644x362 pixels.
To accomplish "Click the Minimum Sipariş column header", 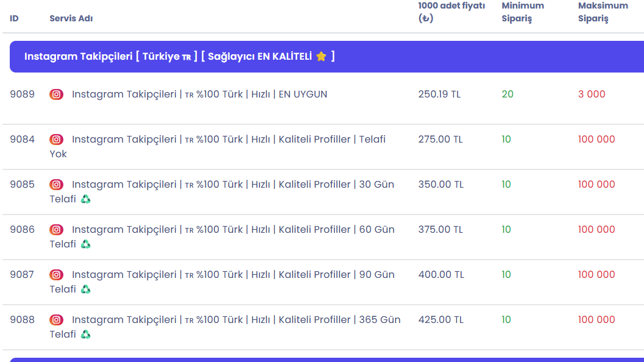I will [522, 12].
